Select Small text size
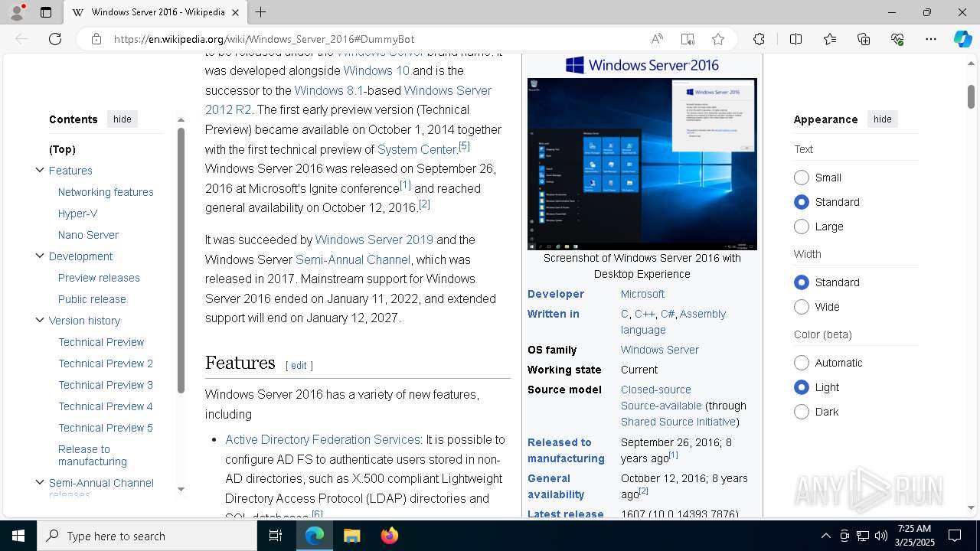Image resolution: width=980 pixels, height=551 pixels. [802, 178]
